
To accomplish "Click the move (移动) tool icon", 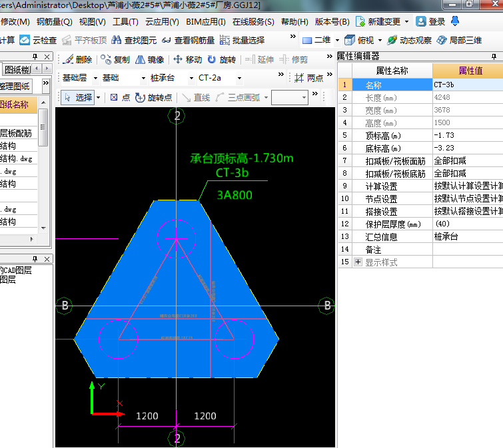I will pyautogui.click(x=178, y=59).
